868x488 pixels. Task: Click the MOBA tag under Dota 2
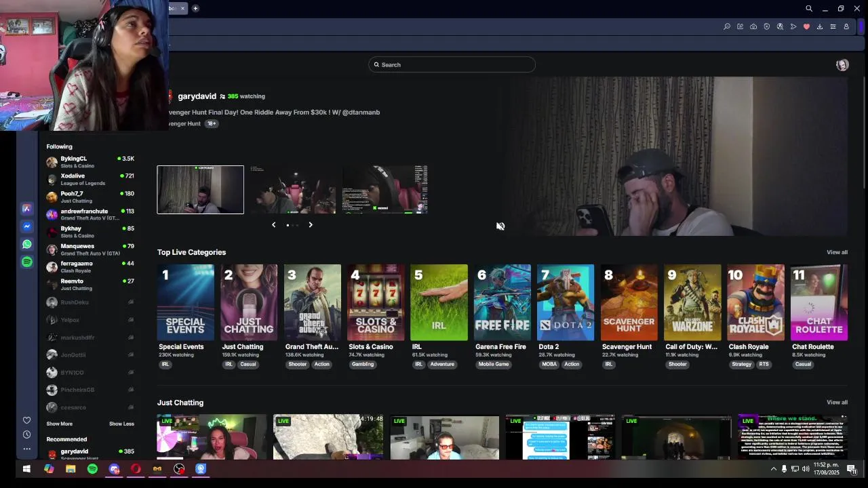[549, 365]
